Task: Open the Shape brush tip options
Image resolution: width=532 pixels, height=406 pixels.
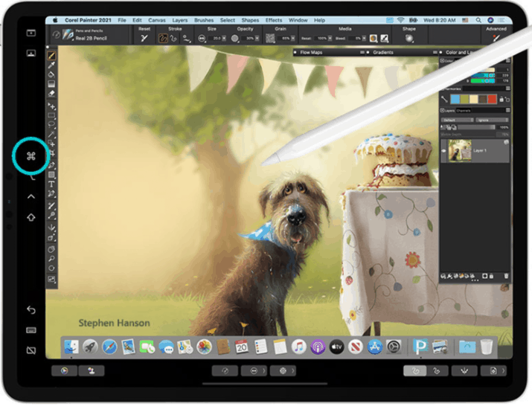Action: [x=409, y=39]
